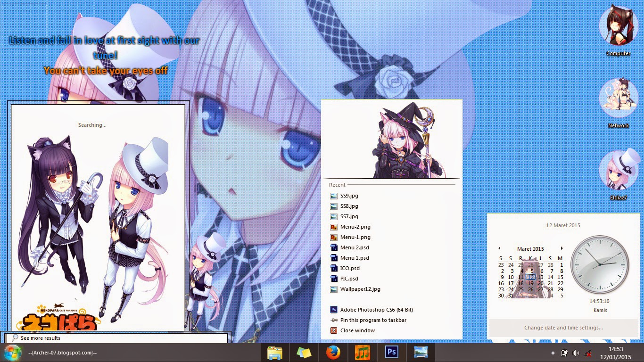Open the Network desktop icon
The width and height of the screenshot is (644, 362).
pos(618,103)
